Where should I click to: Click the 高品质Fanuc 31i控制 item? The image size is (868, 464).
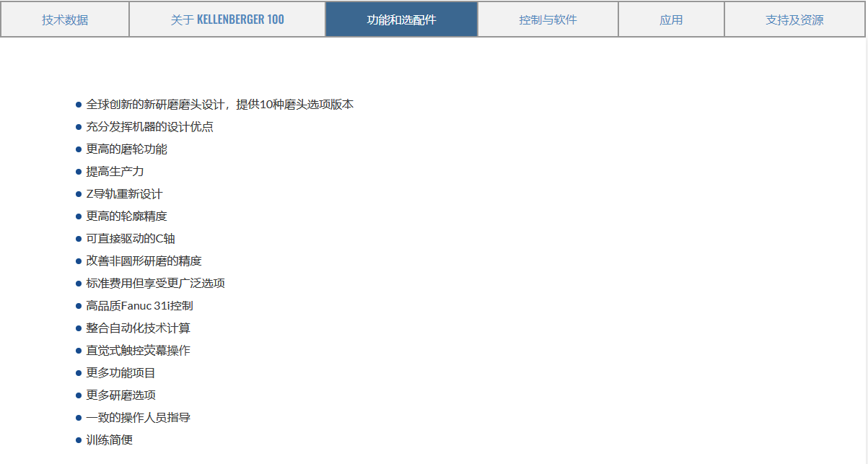pos(139,306)
